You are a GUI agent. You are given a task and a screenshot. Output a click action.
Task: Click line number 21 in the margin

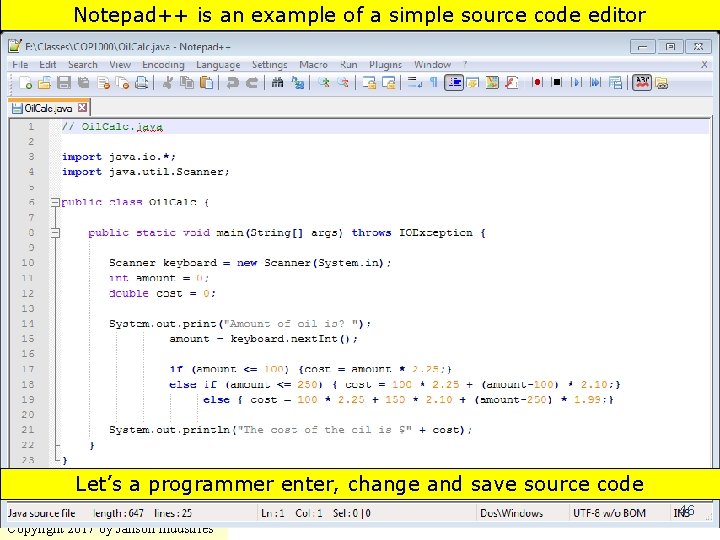click(x=28, y=430)
